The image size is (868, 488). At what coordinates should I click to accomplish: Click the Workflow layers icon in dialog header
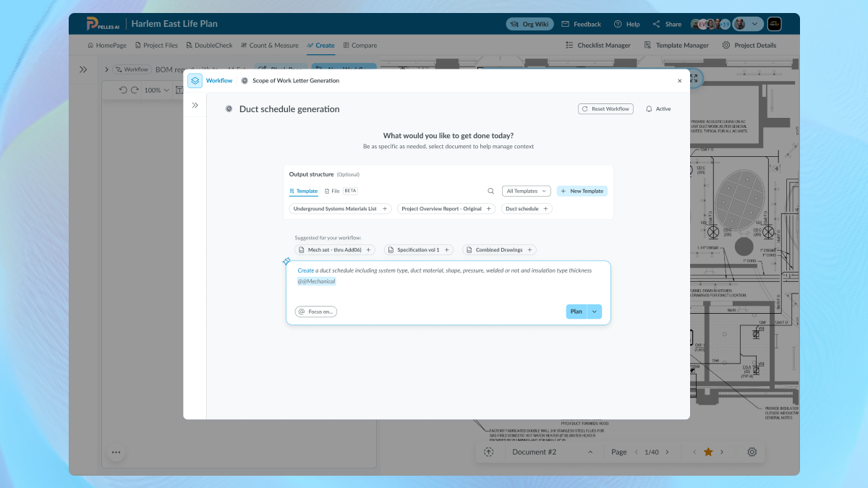click(x=195, y=81)
